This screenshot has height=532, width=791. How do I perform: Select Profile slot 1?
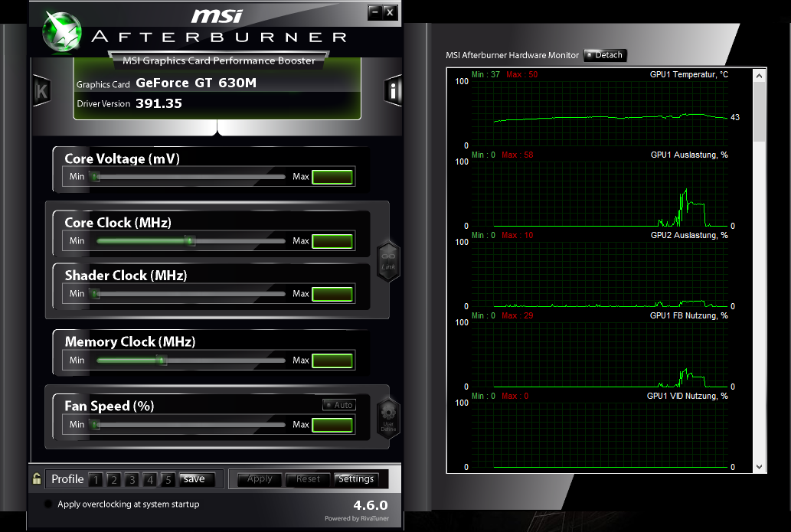96,479
